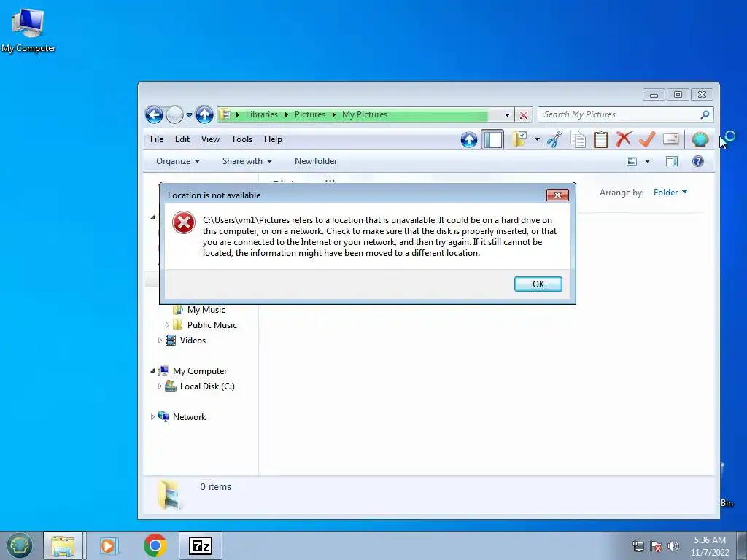Open Folder Options from the toolbar

tap(519, 139)
